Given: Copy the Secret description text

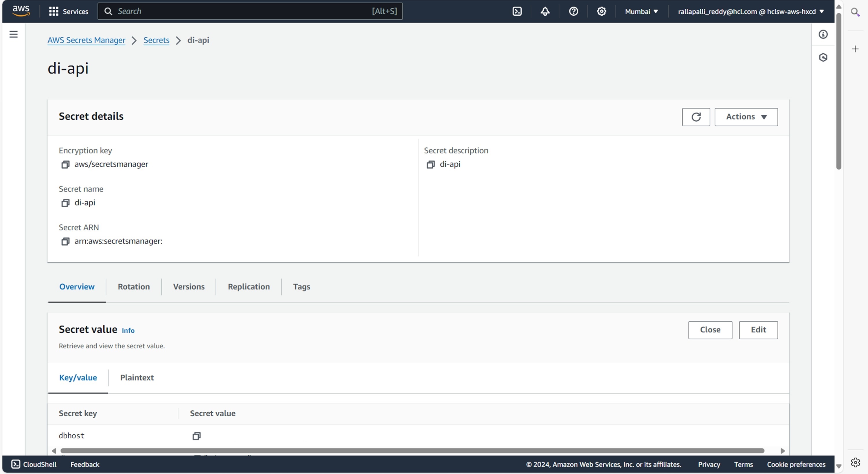Looking at the screenshot, I should pyautogui.click(x=430, y=164).
